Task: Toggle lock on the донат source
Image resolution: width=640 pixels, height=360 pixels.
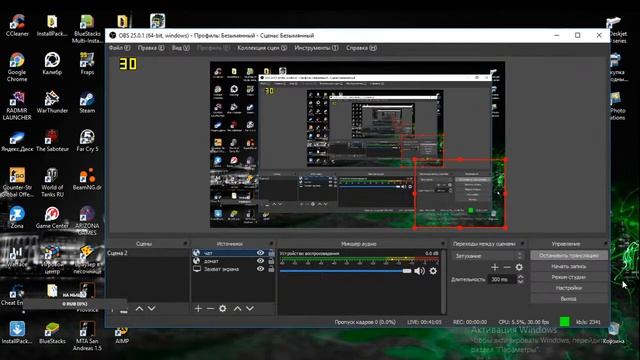Action: 271,261
